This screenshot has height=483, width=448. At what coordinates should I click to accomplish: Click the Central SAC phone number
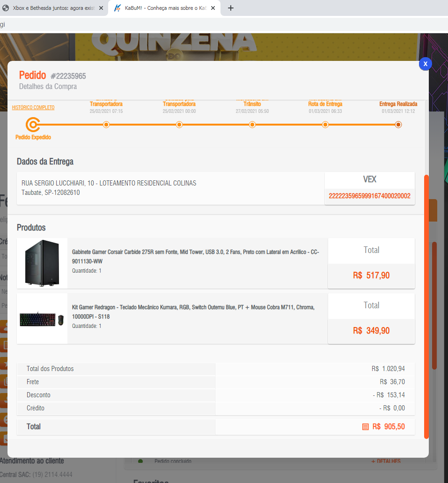tap(52, 475)
